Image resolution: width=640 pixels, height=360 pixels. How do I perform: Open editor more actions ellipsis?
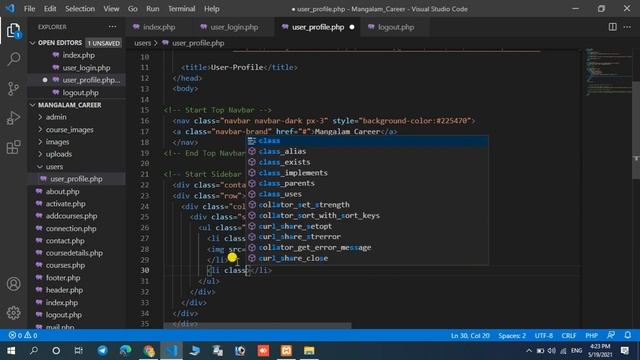[x=627, y=27]
